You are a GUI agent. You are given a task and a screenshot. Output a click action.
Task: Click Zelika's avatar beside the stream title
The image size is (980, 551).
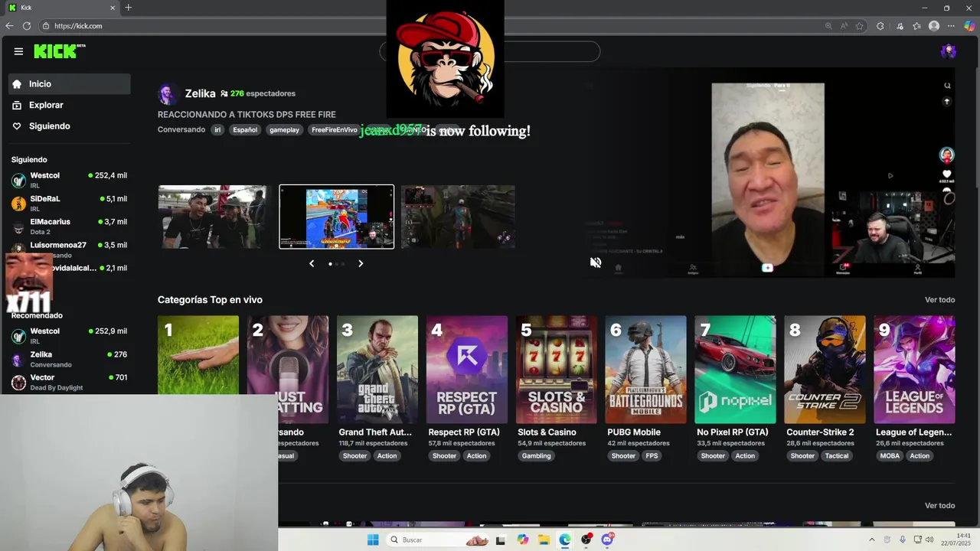tap(168, 93)
